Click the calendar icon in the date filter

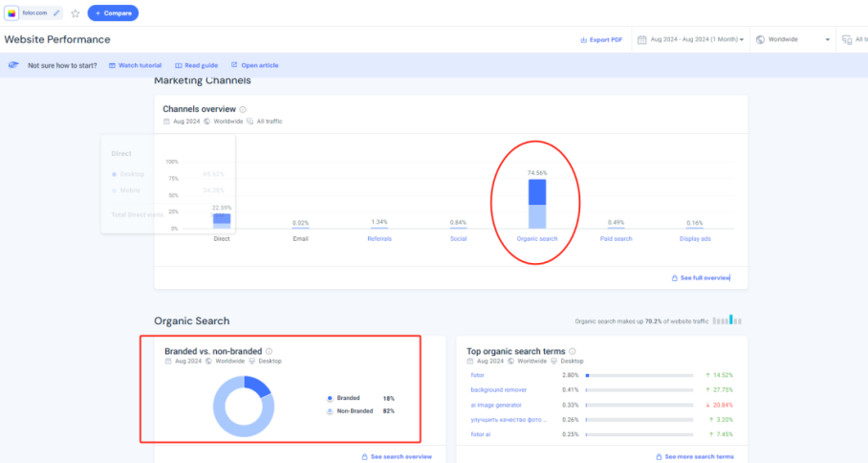643,39
